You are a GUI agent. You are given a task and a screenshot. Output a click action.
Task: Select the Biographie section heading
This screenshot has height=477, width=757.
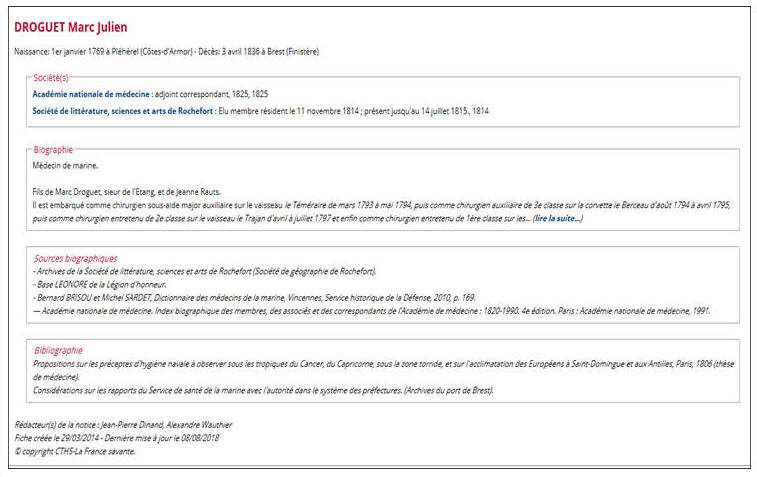[x=53, y=150]
